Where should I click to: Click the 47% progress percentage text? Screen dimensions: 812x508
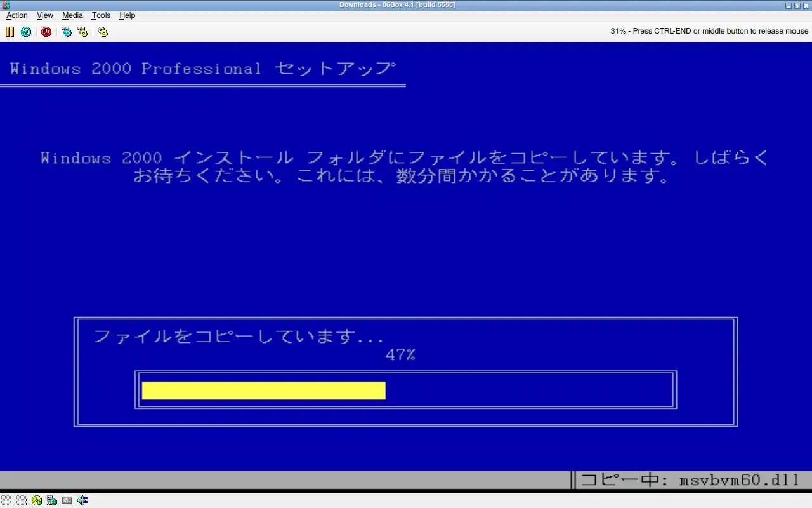(400, 355)
